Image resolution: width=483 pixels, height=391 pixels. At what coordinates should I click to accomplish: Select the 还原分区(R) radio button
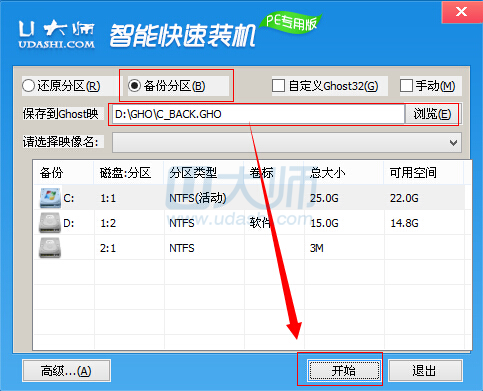point(29,86)
